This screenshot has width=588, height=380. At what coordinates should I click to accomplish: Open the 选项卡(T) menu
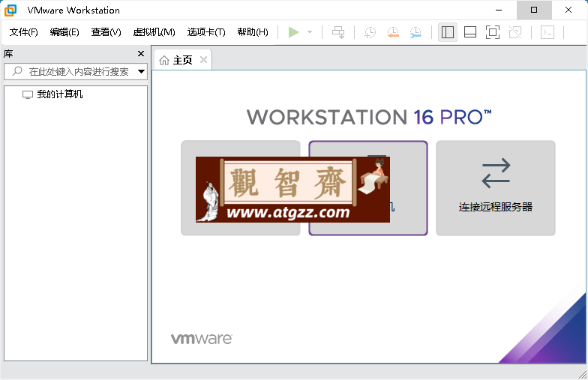click(206, 32)
